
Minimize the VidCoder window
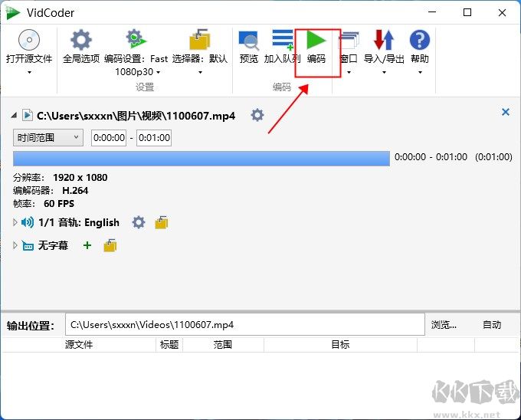(432, 12)
